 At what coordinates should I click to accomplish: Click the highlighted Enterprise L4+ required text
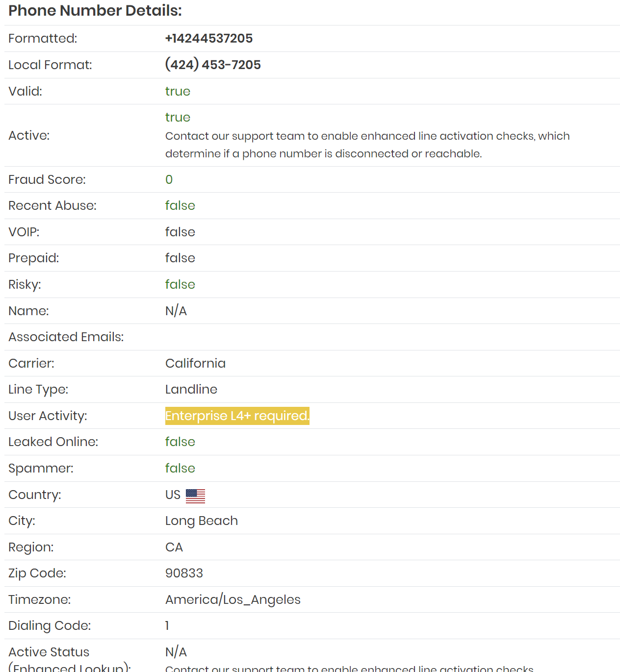(x=237, y=416)
